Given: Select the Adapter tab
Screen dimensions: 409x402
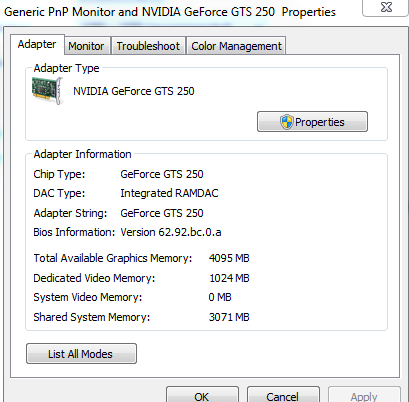Looking at the screenshot, I should coord(37,44).
